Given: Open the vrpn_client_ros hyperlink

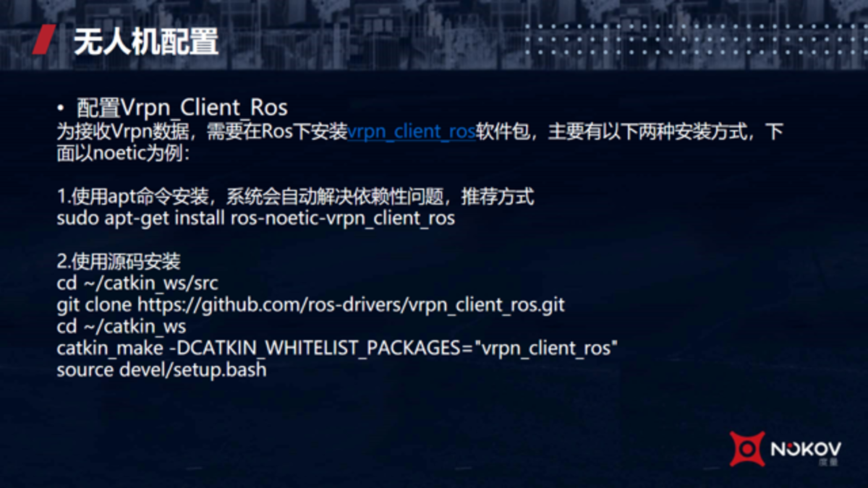Looking at the screenshot, I should (x=412, y=132).
